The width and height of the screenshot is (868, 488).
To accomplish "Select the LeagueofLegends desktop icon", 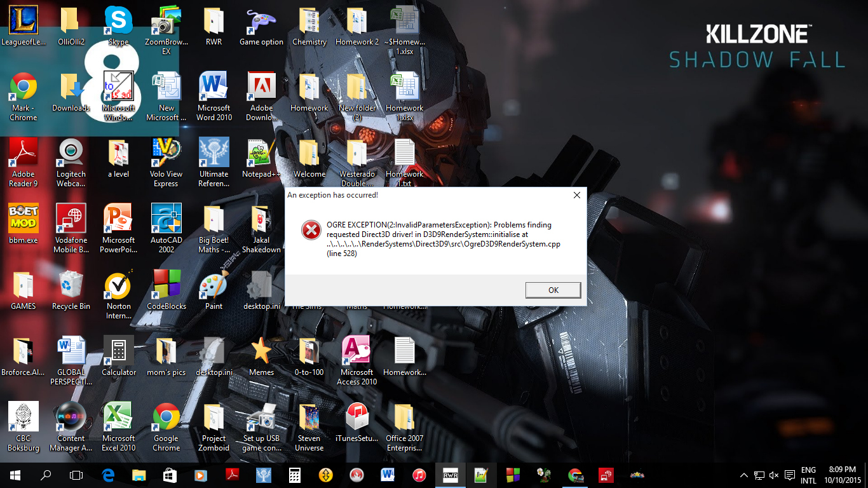I will (x=24, y=27).
